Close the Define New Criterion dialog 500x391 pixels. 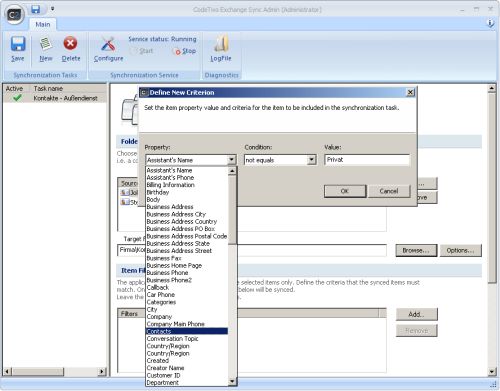pyautogui.click(x=411, y=92)
